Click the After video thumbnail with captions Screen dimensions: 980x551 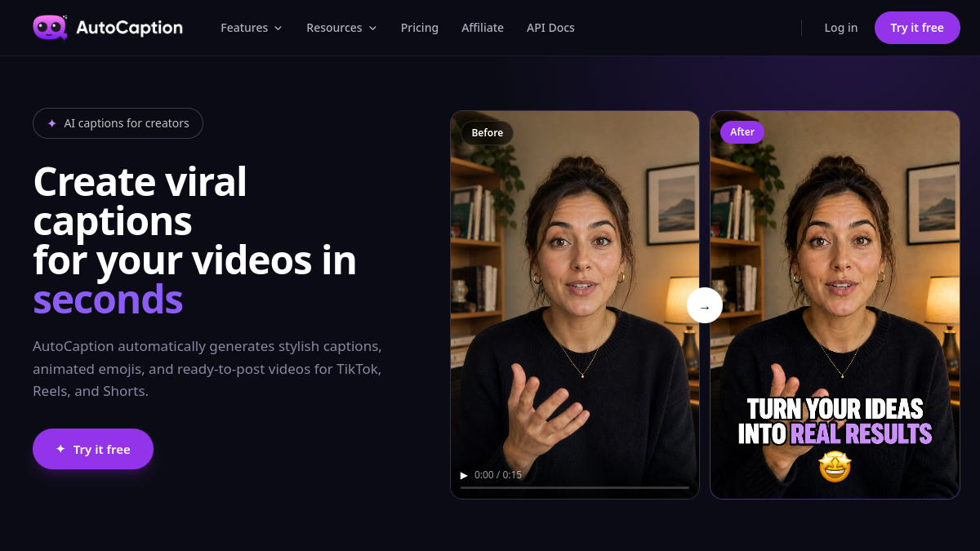pos(835,304)
